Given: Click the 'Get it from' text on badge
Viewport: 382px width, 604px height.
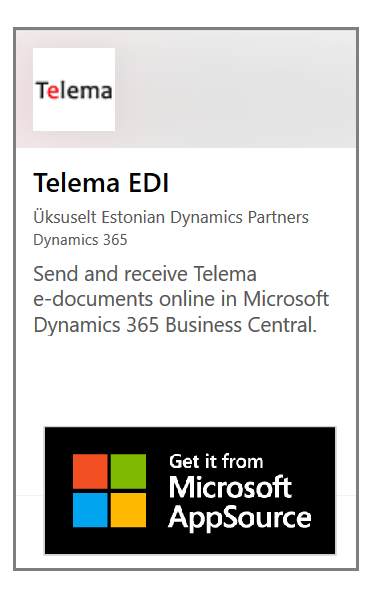Looking at the screenshot, I should [x=216, y=461].
